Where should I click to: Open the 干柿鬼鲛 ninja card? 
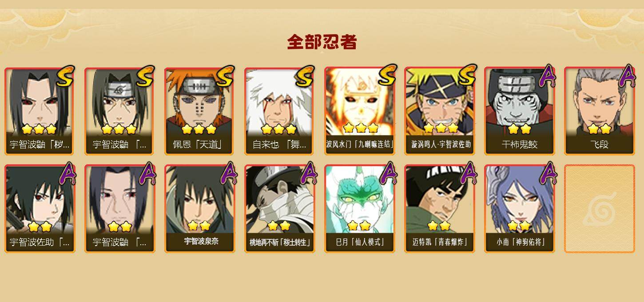[519, 111]
